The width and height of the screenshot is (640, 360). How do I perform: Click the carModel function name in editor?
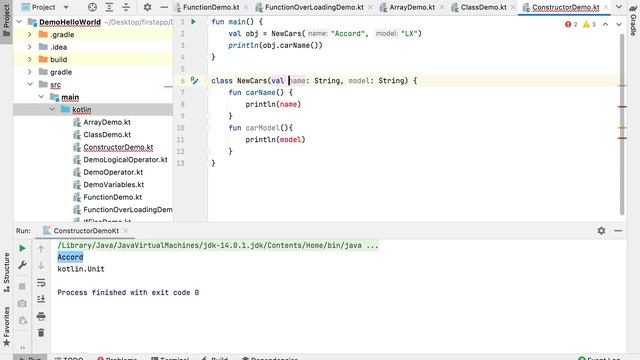coord(263,128)
